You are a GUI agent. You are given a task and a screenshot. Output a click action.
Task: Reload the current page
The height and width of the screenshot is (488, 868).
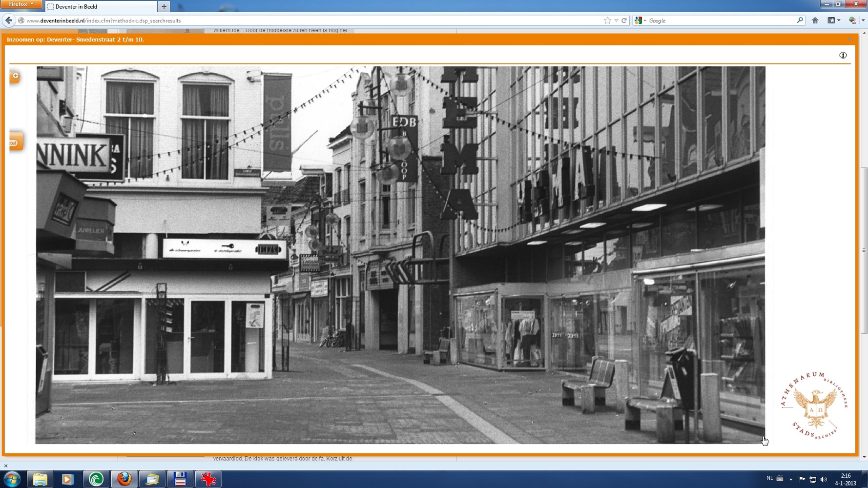[x=624, y=20]
